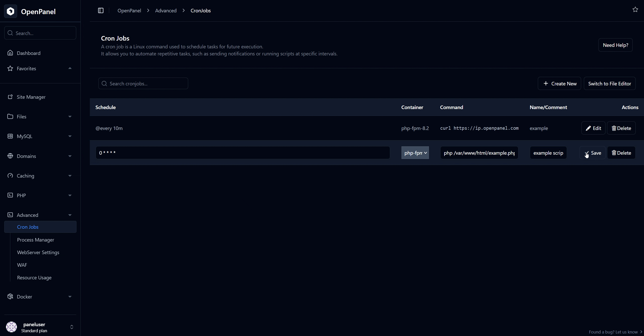Click Need Help? button
The image size is (644, 336).
(x=615, y=45)
